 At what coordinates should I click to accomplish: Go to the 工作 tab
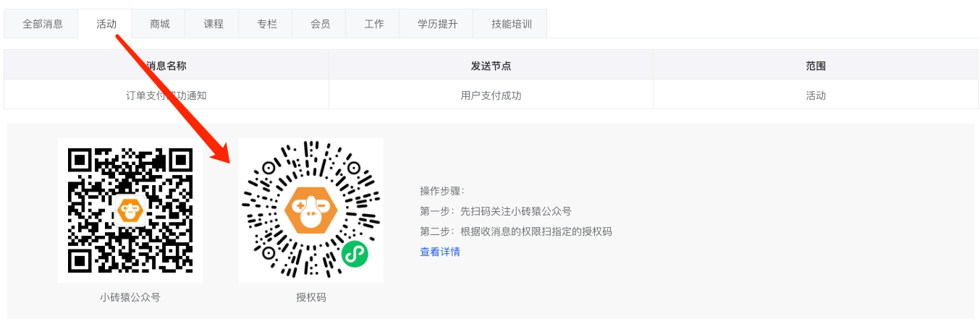373,24
